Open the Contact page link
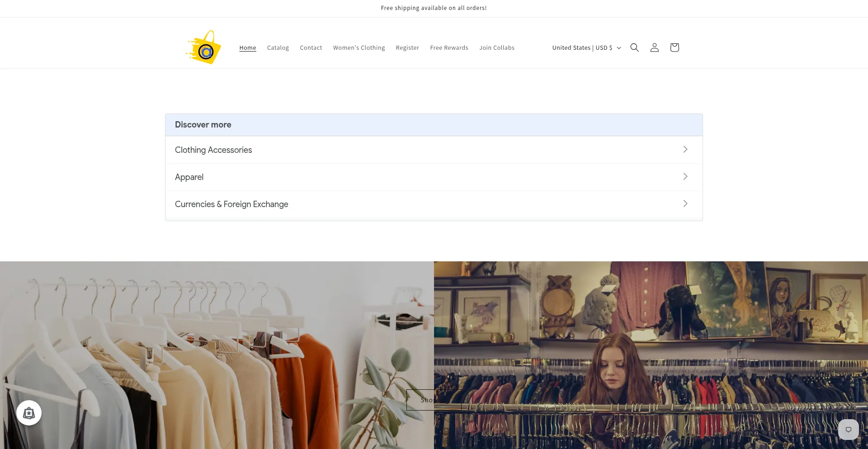 coord(311,47)
